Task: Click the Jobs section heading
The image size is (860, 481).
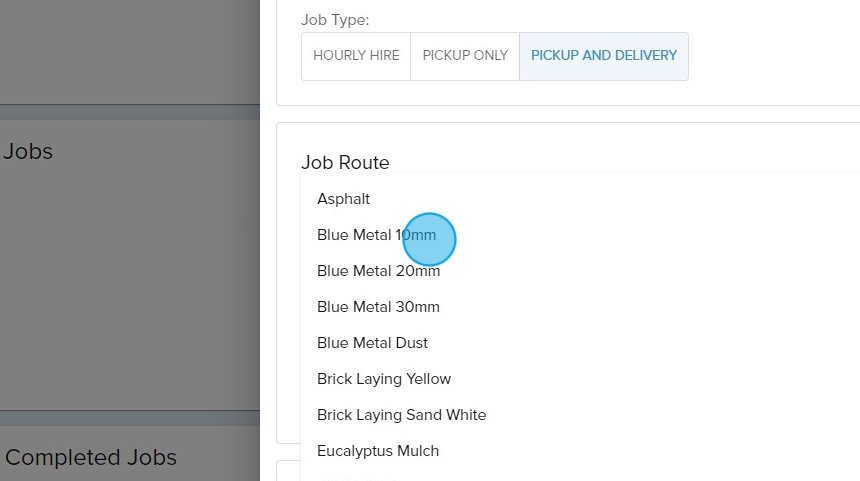Action: click(x=28, y=152)
